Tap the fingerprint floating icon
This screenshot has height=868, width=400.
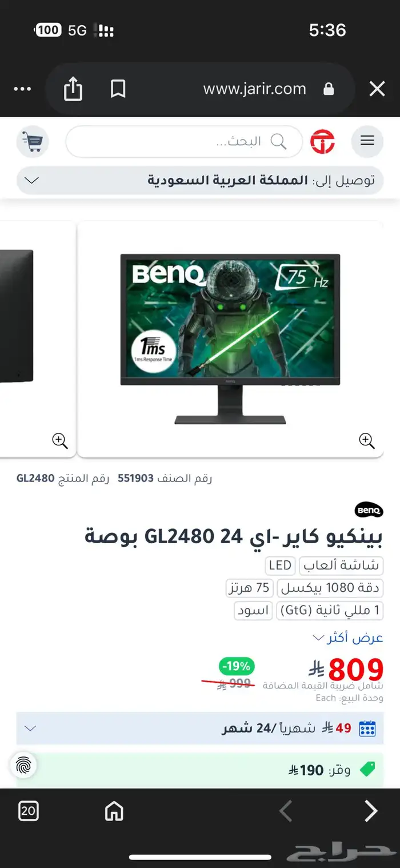[x=23, y=765]
